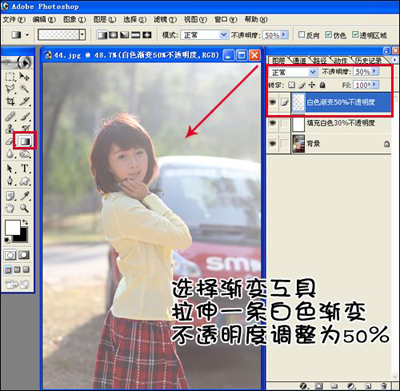This screenshot has height=391, width=400.
Task: Select the Crop tool
Action: pos(10,101)
